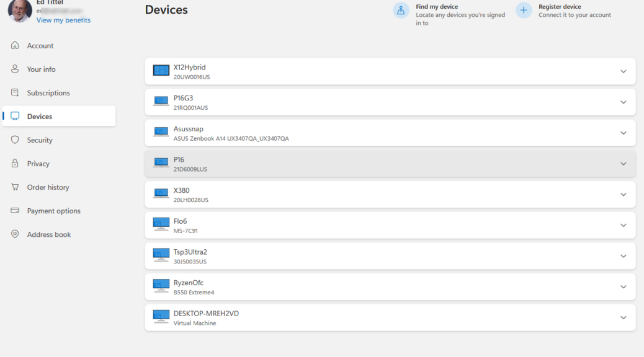Click the Tsp3Ultra2 desktop icon
Image resolution: width=644 pixels, height=357 pixels.
pos(161,255)
